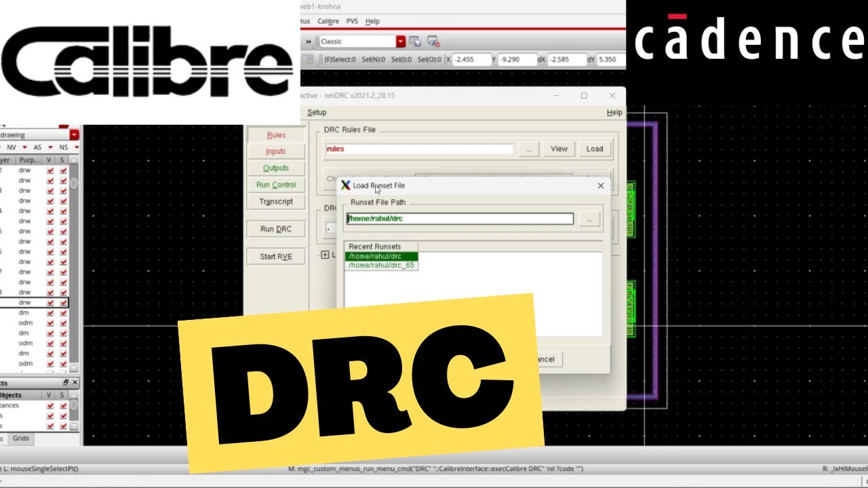This screenshot has height=488, width=868.
Task: Click the Load button for the rules file
Action: 595,149
